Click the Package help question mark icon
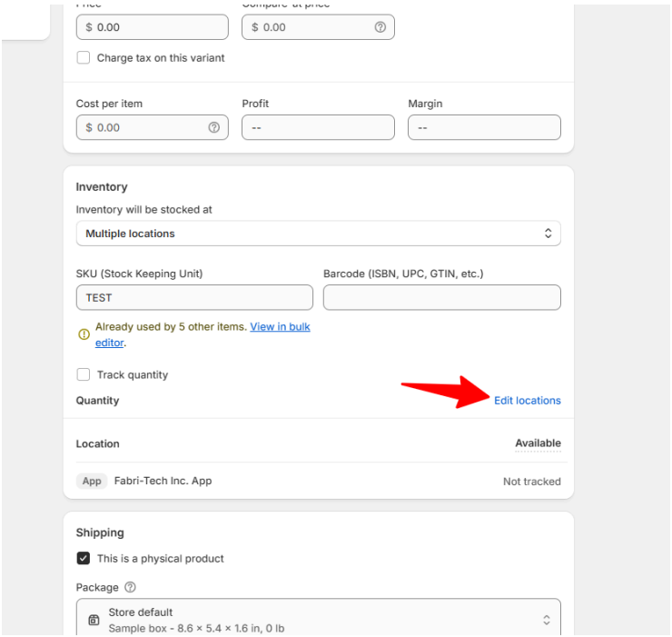The image size is (672, 637). click(x=131, y=588)
